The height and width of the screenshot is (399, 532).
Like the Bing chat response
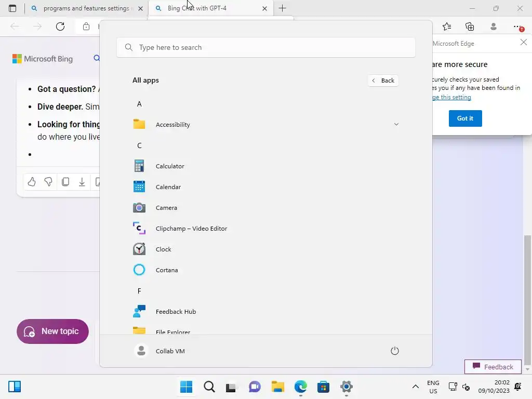click(x=32, y=182)
